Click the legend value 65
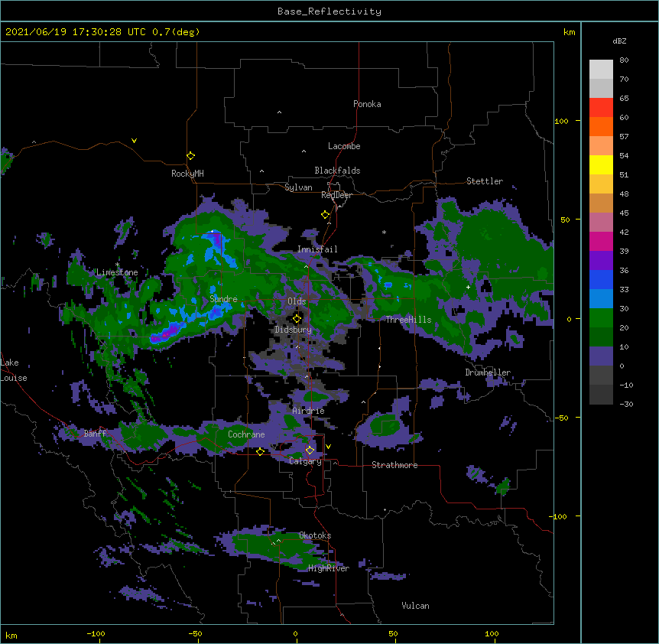The height and width of the screenshot is (644, 659). 624,99
